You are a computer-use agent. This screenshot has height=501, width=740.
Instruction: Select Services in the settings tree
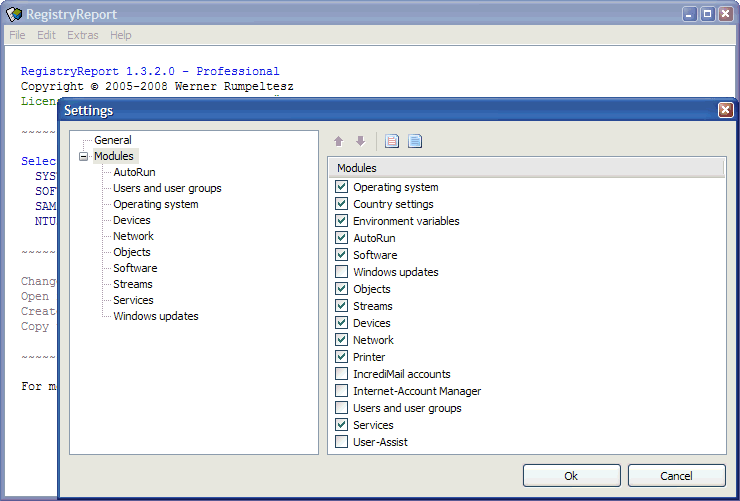pyautogui.click(x=133, y=300)
